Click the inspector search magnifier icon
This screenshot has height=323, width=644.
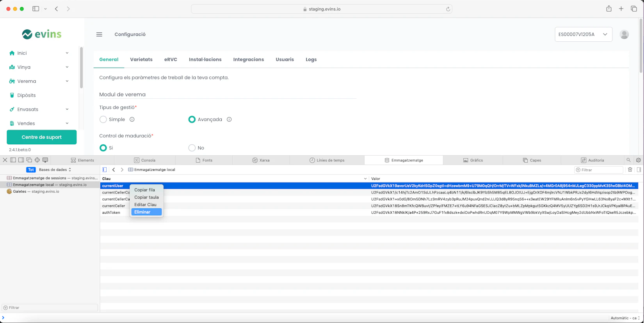[628, 160]
